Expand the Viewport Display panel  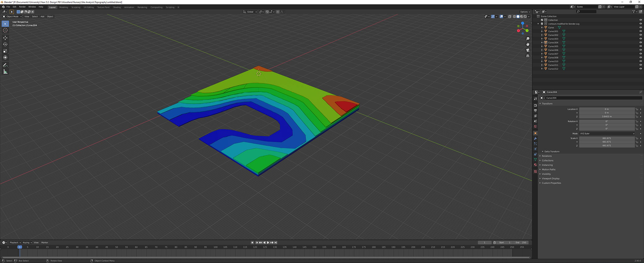click(550, 178)
